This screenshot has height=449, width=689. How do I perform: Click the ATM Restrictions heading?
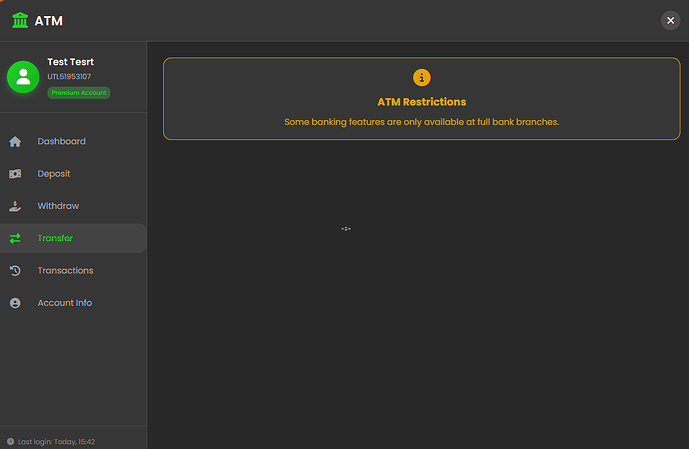click(421, 102)
